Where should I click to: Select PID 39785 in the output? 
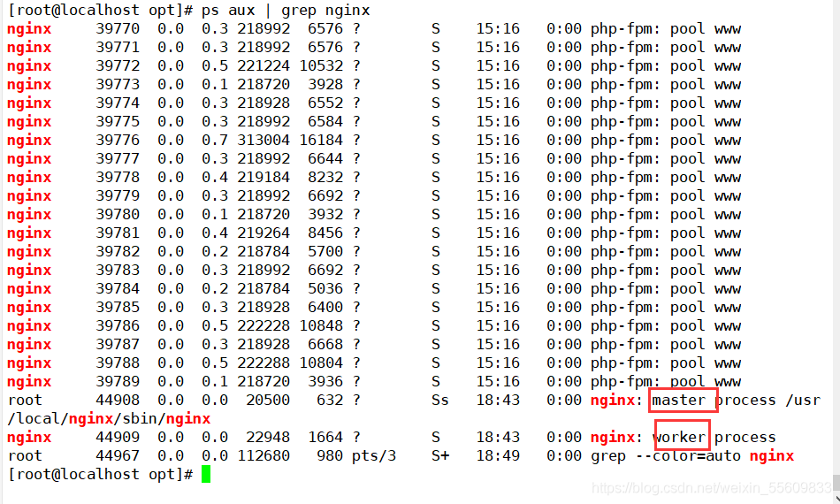118,307
